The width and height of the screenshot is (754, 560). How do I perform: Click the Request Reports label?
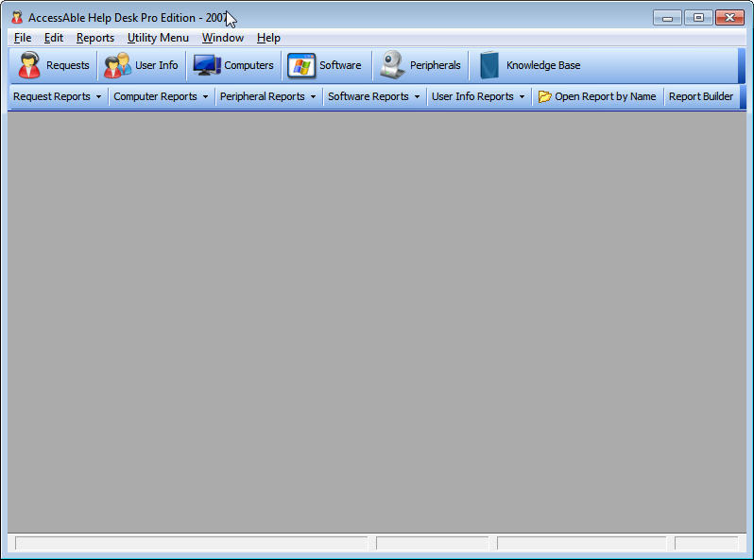(51, 96)
